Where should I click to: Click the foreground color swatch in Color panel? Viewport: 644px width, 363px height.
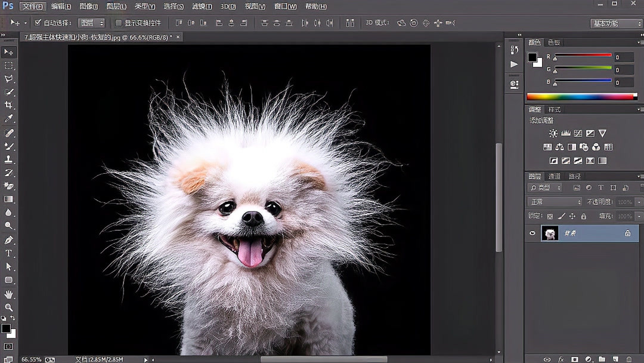point(532,57)
